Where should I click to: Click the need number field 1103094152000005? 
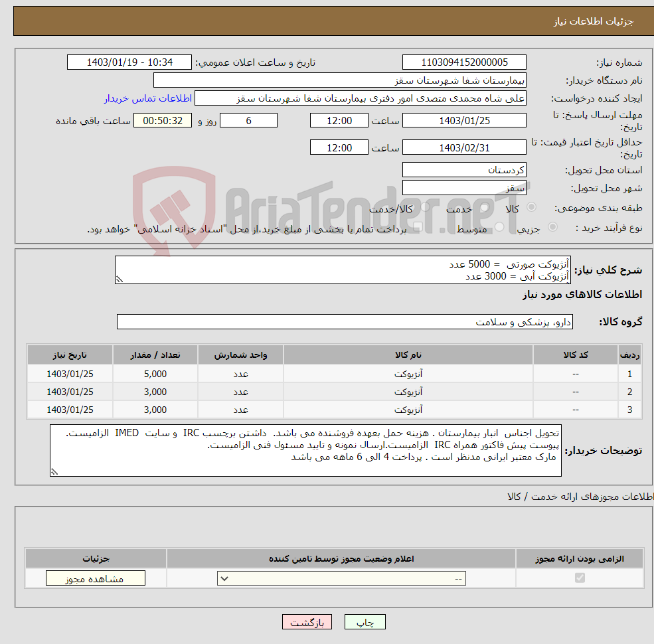(464, 62)
